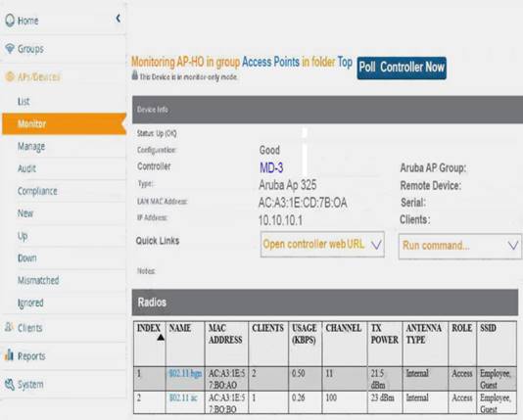Image resolution: width=523 pixels, height=420 pixels.
Task: Click the monitor-only mode lock icon
Action: 135,74
